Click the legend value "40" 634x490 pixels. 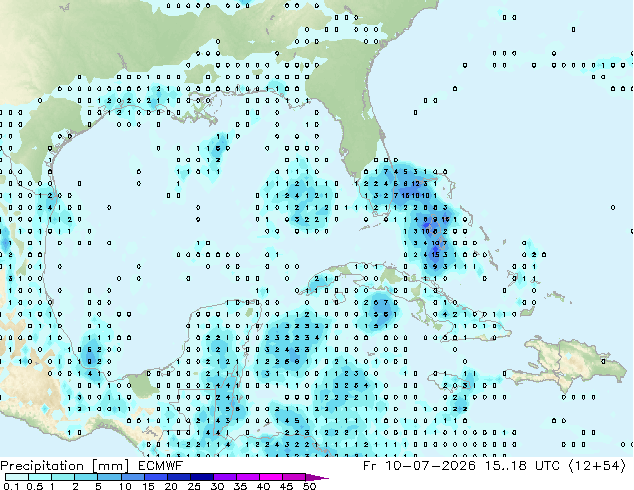coord(263,486)
